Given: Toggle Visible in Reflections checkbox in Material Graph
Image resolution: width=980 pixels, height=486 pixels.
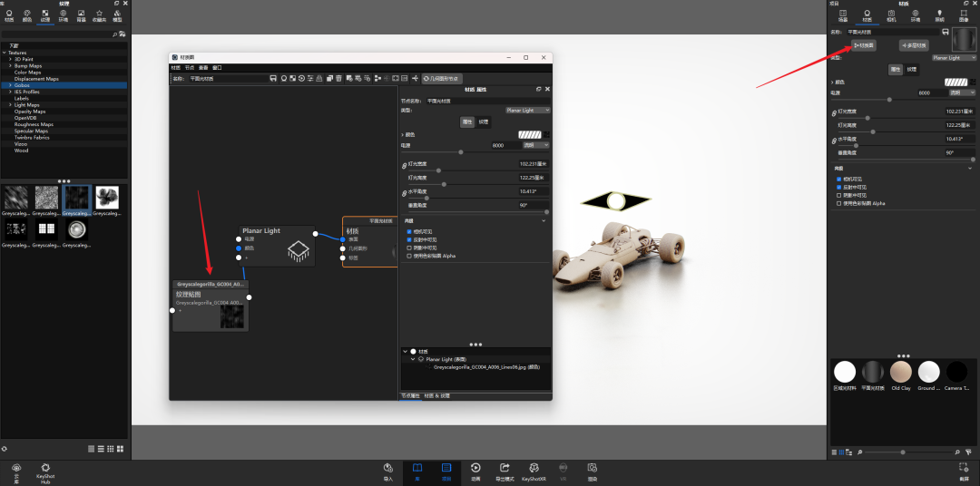Looking at the screenshot, I should [x=409, y=240].
